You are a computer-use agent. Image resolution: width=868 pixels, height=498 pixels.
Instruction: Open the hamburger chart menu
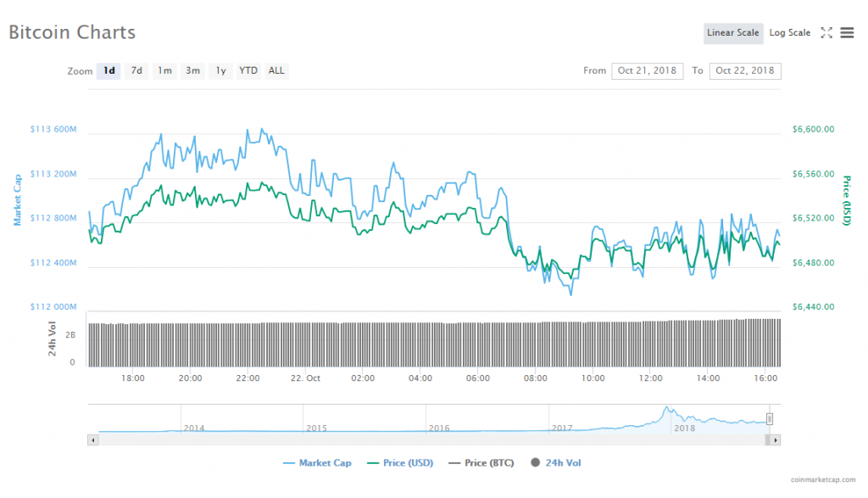coord(847,33)
